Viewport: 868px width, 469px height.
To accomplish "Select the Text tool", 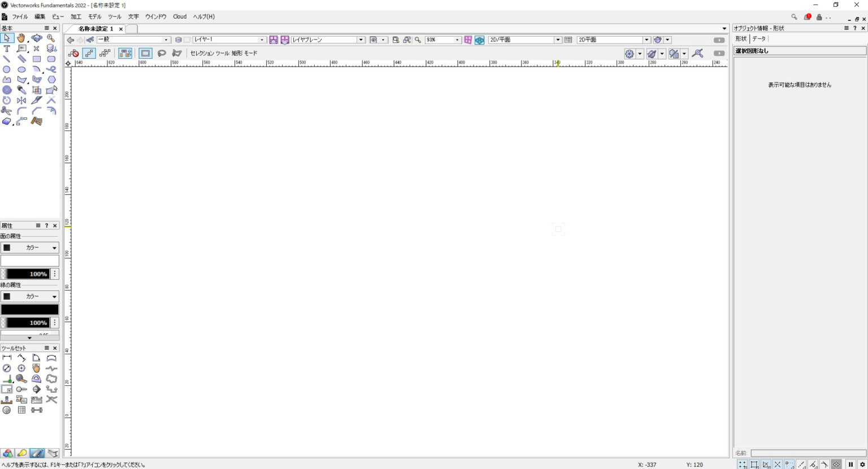I will 7,49.
